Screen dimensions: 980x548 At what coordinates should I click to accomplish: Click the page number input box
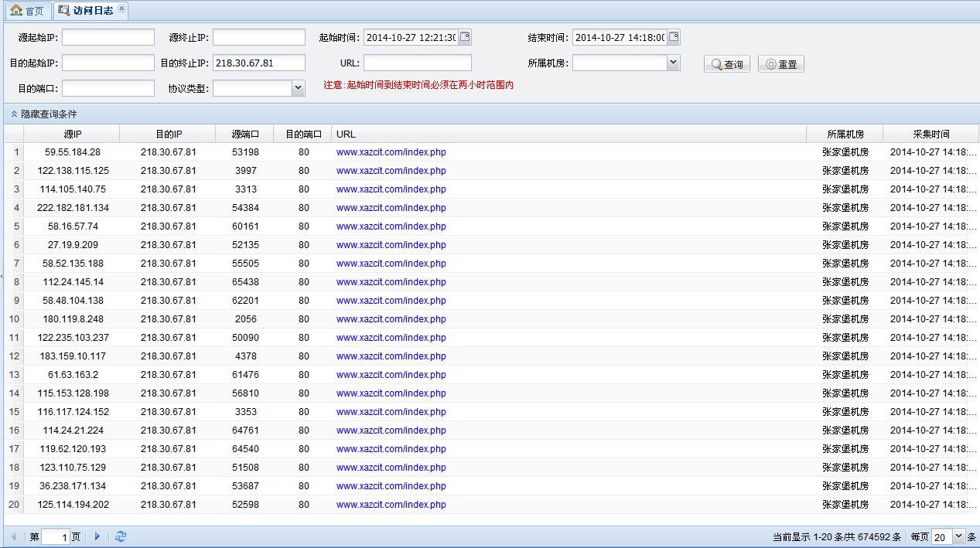point(55,536)
